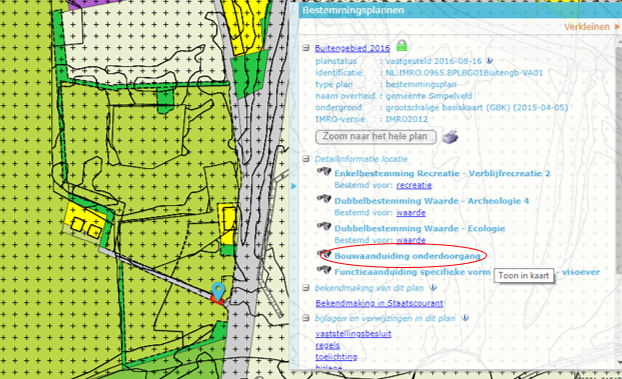Open info icon beside bekendmaking van dit plan
The height and width of the screenshot is (379, 622).
tap(433, 287)
